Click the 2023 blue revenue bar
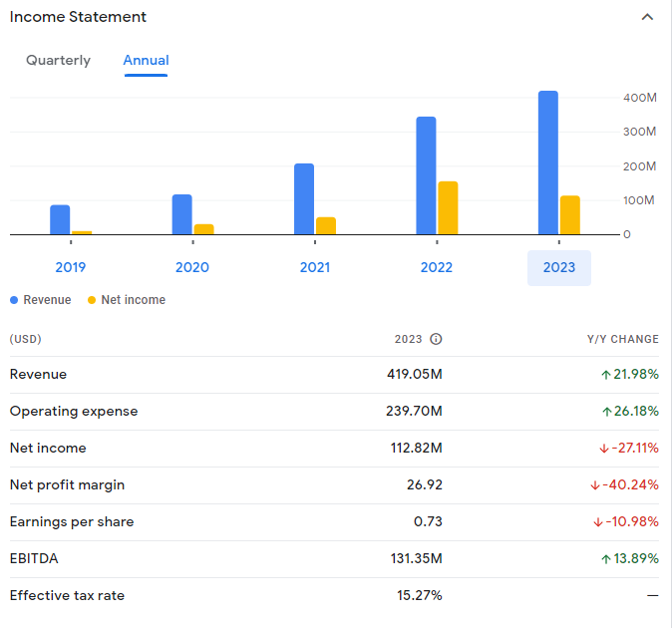The image size is (672, 628). point(548,162)
